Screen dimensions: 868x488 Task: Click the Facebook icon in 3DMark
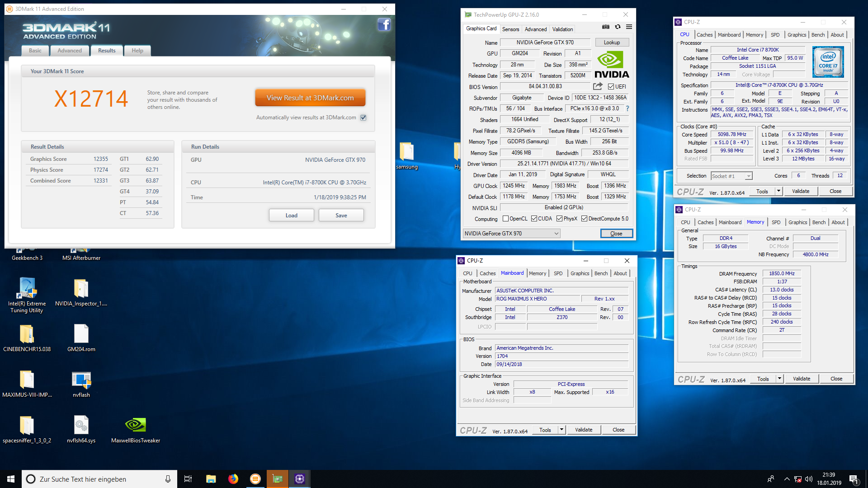click(x=384, y=24)
